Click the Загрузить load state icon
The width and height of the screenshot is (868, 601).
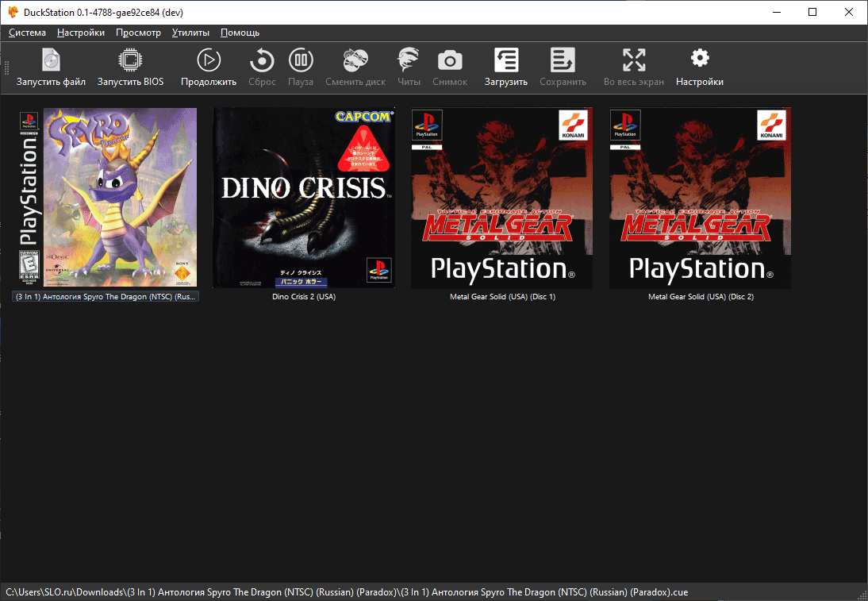coord(506,60)
